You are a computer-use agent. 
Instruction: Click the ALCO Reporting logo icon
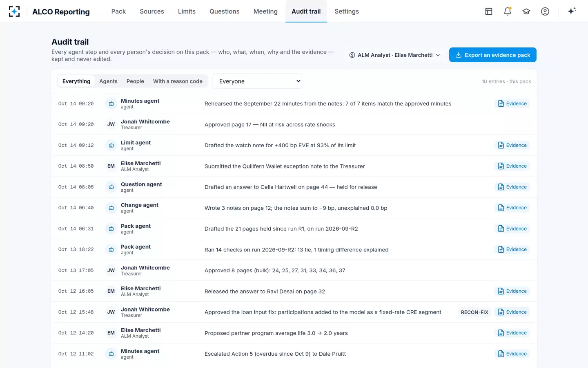[14, 11]
